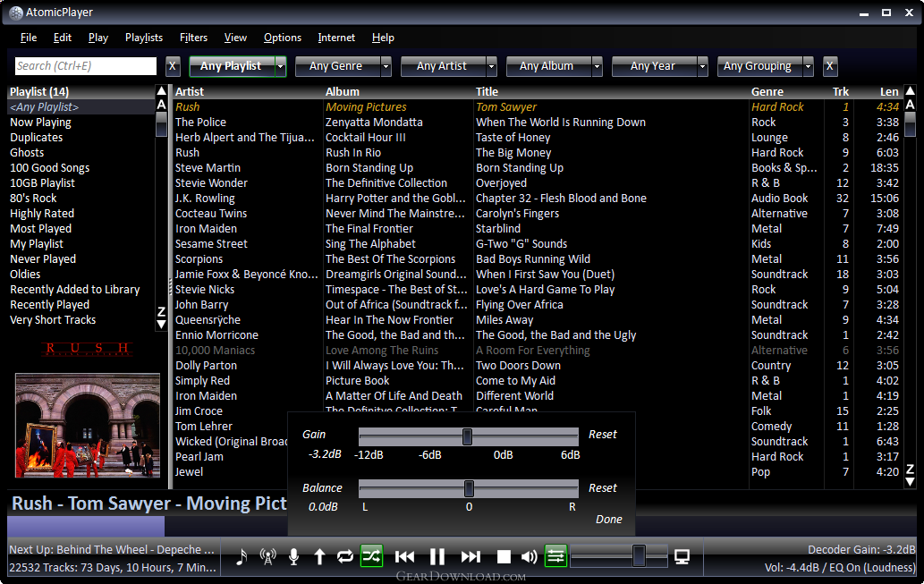This screenshot has height=584, width=924.
Task: Move the Balance slider handle
Action: [x=469, y=488]
